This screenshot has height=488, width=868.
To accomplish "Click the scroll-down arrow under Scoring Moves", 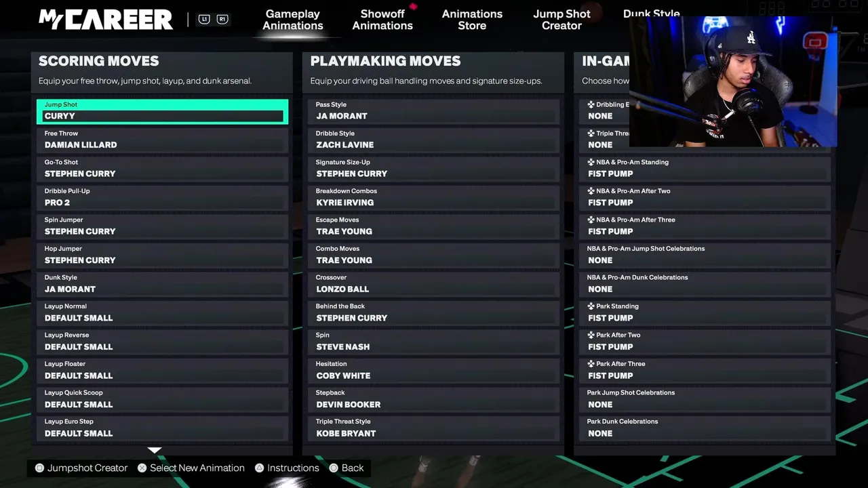I will click(x=155, y=450).
